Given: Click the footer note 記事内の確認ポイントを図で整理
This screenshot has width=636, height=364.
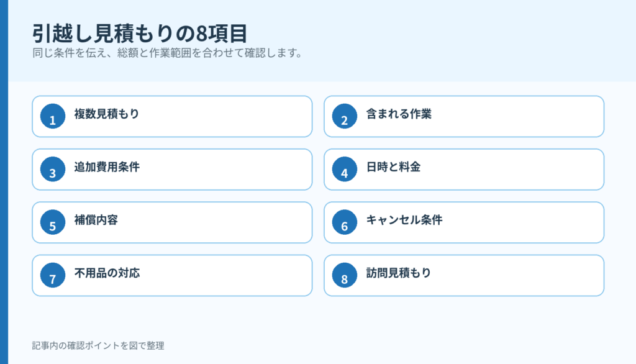Looking at the screenshot, I should tap(98, 346).
